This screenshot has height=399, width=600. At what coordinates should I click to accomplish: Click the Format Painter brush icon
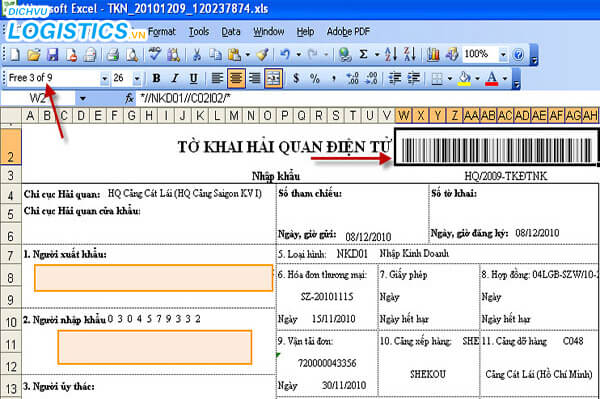click(x=262, y=55)
